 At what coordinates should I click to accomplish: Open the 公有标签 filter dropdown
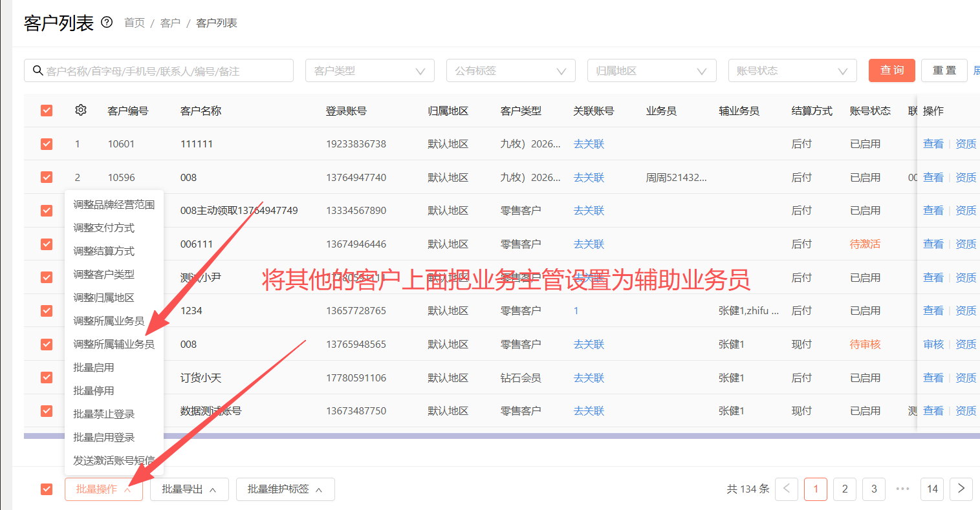tap(510, 70)
